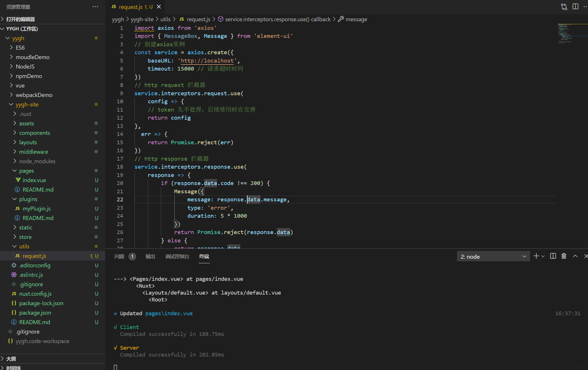Collapse the YYGH (工作区) section
This screenshot has height=370, width=588.
click(52, 29)
